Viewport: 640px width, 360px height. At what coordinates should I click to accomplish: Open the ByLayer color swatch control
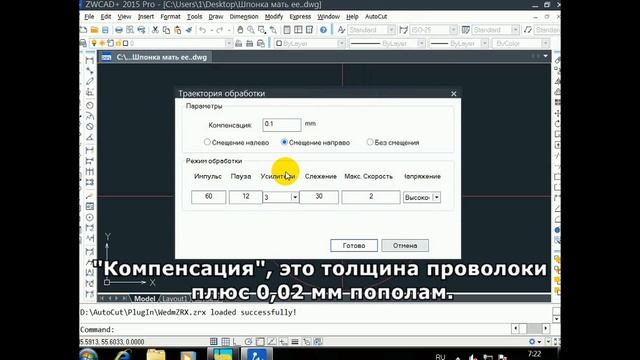coord(310,43)
